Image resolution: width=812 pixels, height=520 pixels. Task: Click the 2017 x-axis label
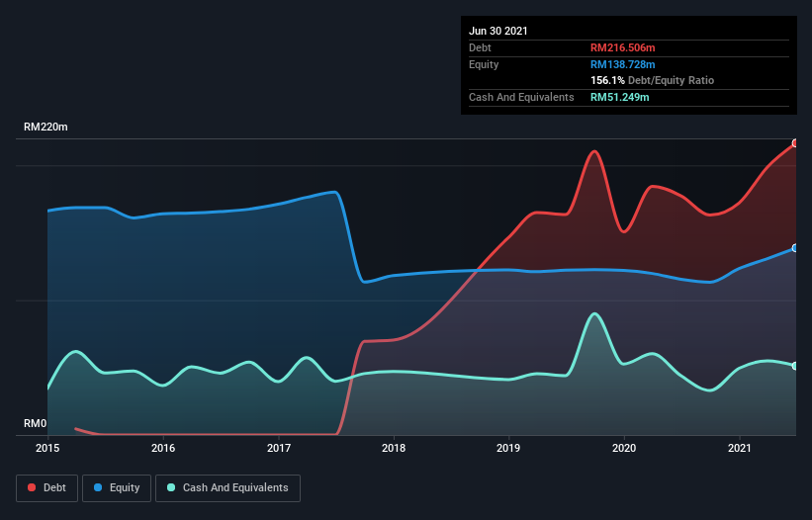click(x=279, y=448)
